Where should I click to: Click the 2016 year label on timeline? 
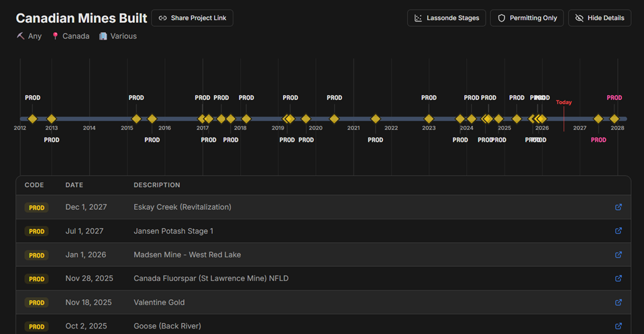[x=165, y=128]
